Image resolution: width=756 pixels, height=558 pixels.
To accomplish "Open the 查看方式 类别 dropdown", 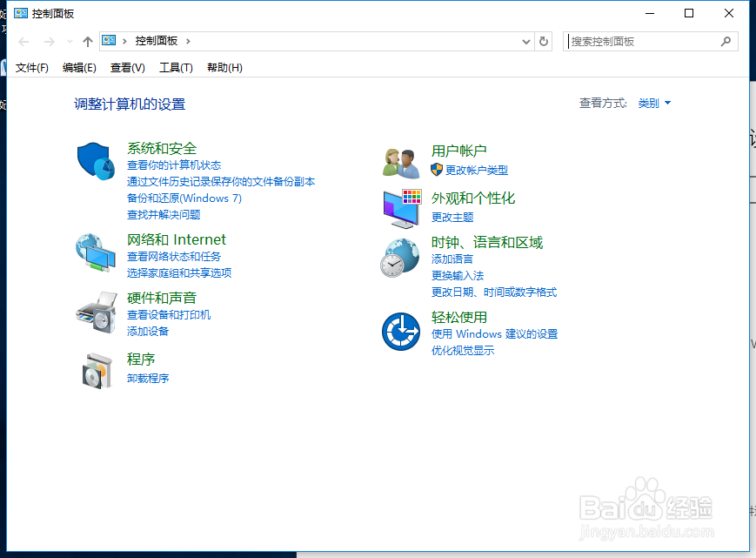I will [651, 103].
